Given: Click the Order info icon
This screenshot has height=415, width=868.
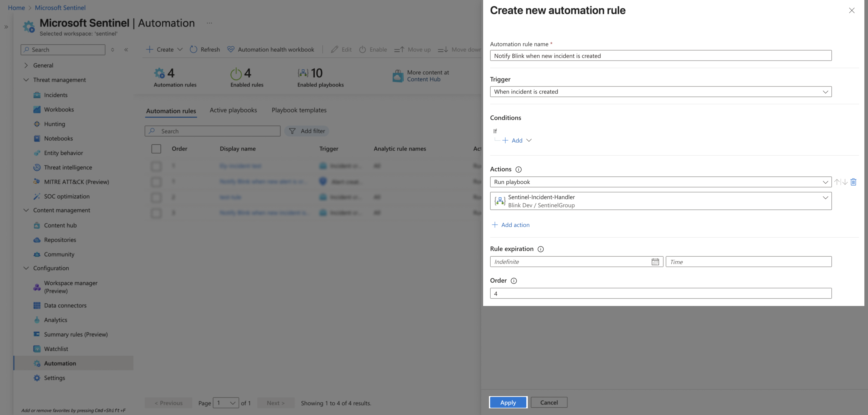Looking at the screenshot, I should tap(514, 281).
